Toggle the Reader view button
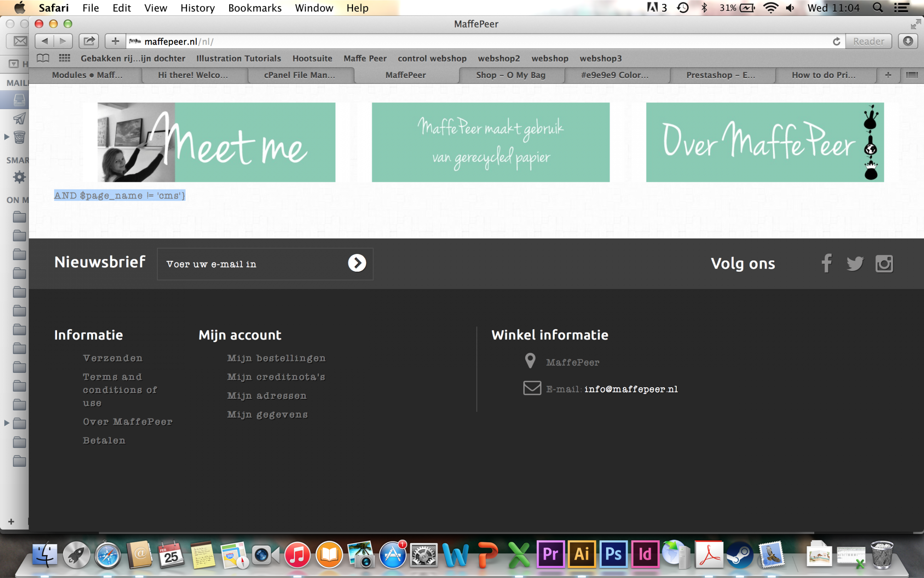Screen dimensions: 924x578 (x=869, y=41)
